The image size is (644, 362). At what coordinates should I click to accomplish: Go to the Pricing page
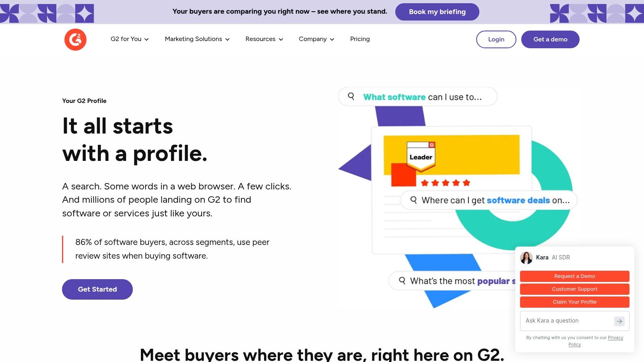360,39
